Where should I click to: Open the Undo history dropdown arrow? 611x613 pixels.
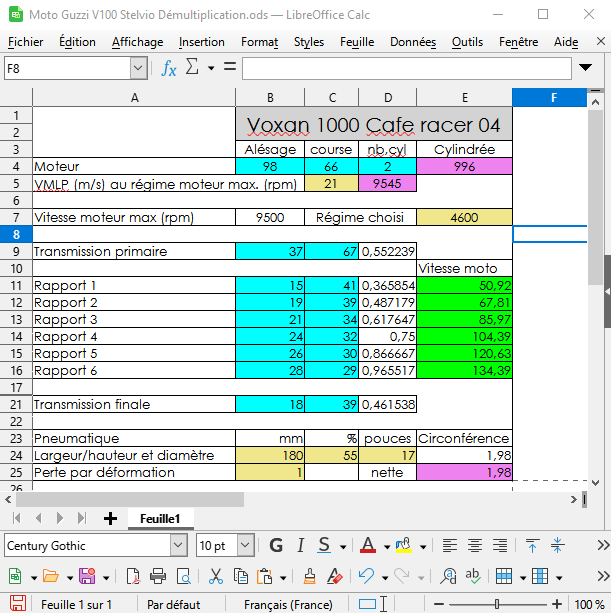pyautogui.click(x=385, y=577)
